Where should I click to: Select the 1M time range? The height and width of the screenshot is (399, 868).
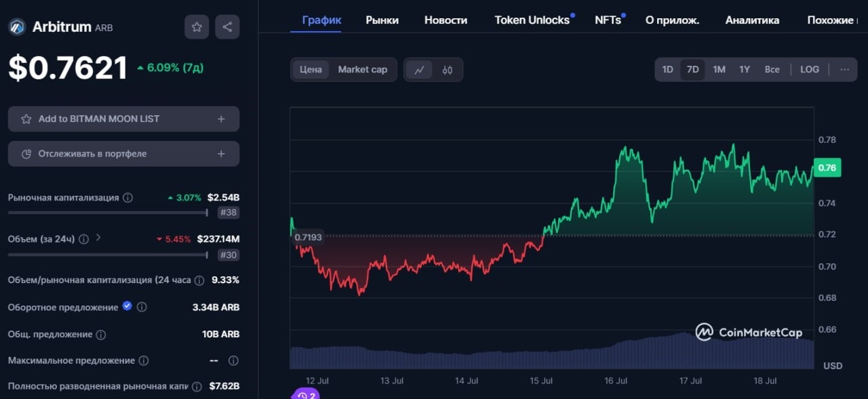pyautogui.click(x=719, y=69)
